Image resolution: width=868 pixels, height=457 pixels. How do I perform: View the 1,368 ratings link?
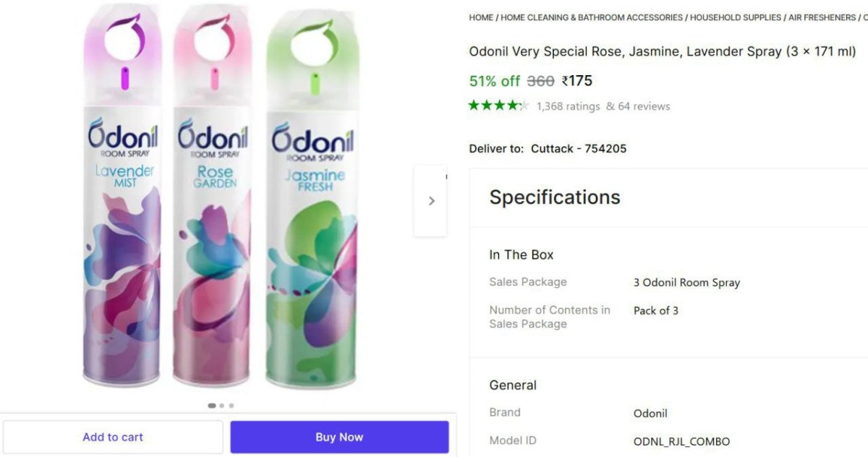[x=568, y=106]
